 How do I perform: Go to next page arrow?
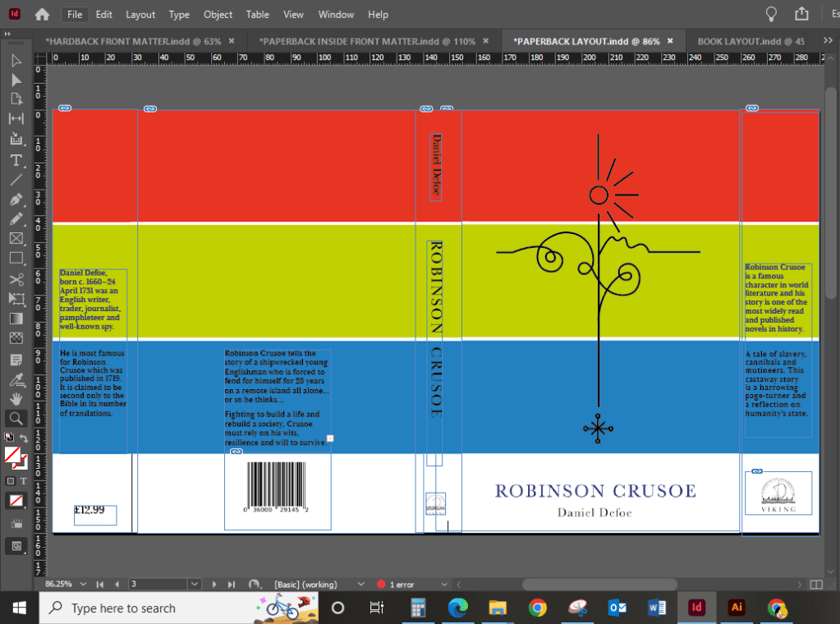(x=215, y=584)
